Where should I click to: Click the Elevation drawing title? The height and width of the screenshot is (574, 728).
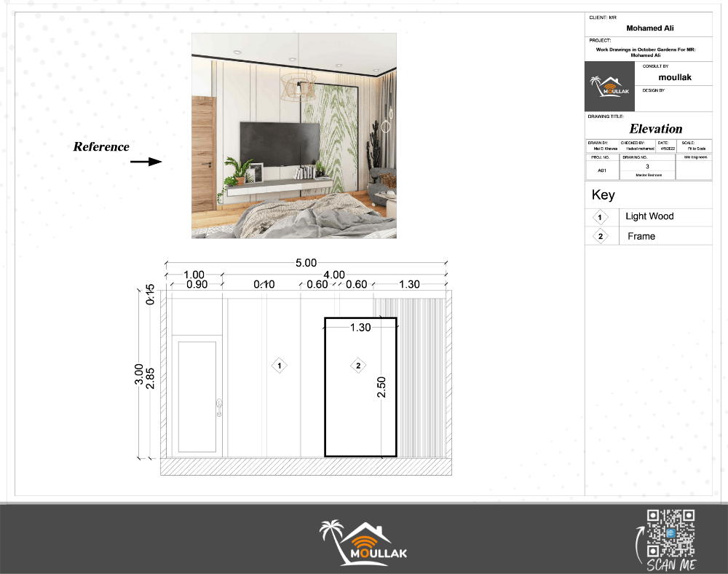(655, 129)
